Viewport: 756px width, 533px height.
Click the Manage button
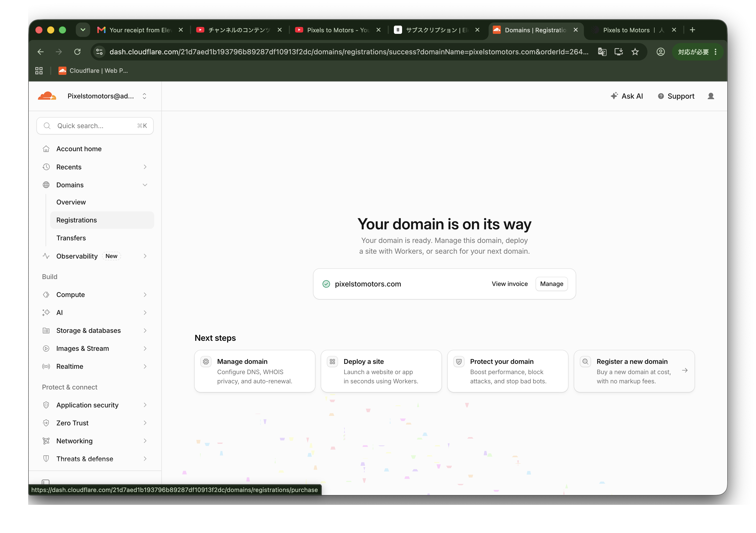(x=552, y=284)
